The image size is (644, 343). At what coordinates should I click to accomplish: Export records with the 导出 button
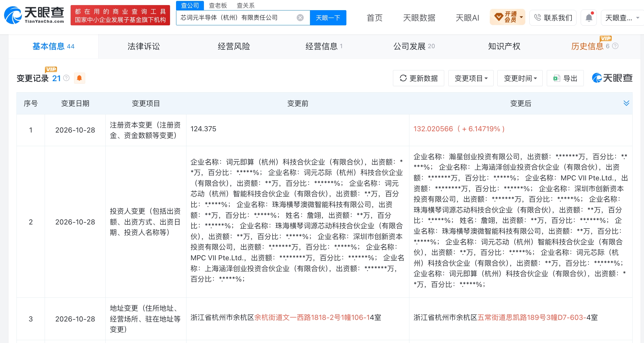[565, 78]
